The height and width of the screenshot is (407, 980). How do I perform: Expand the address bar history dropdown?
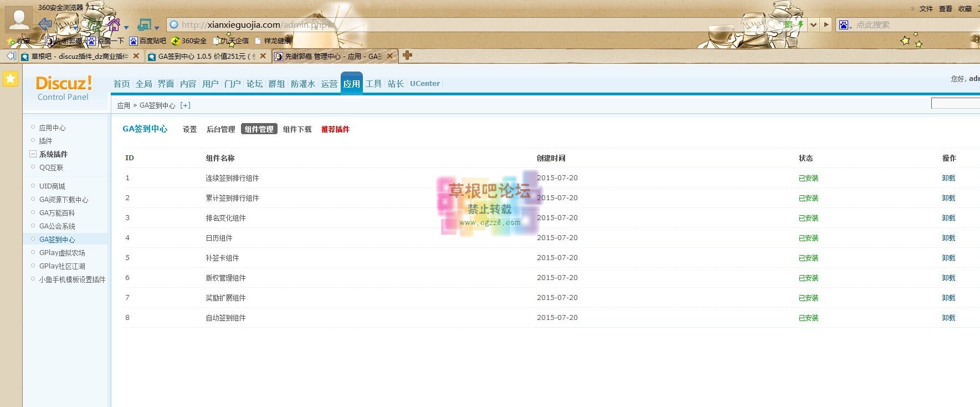(x=813, y=24)
